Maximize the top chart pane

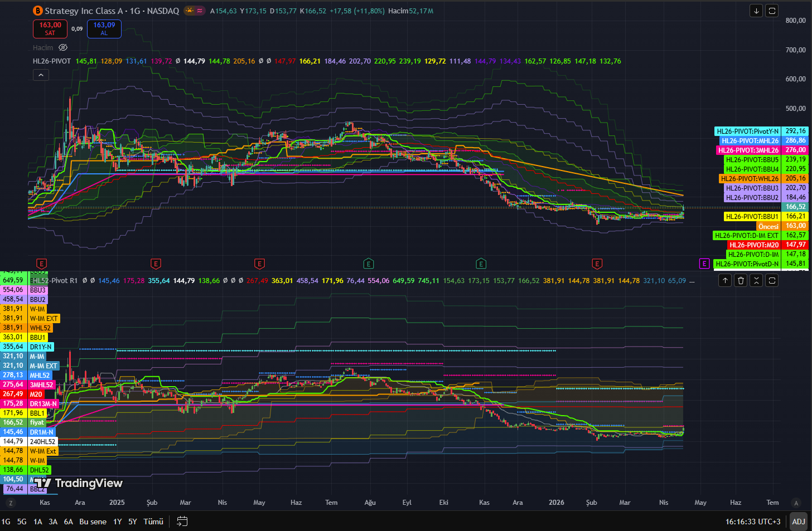coord(772,11)
